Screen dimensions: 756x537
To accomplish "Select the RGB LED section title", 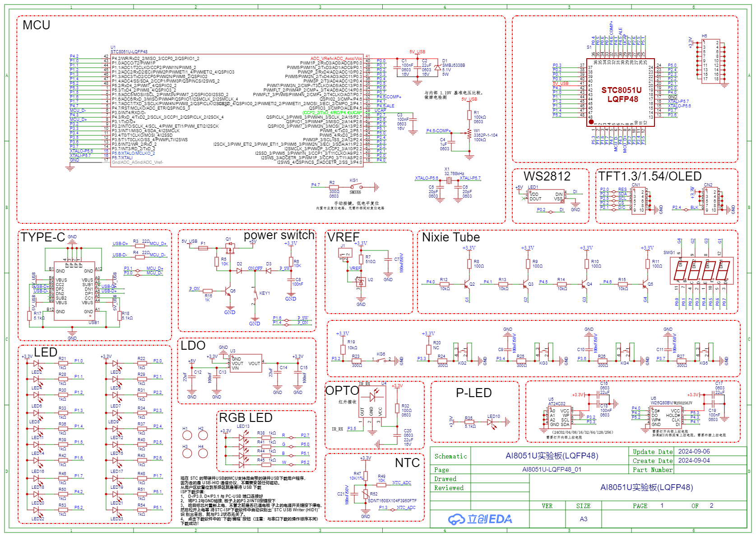I will [x=246, y=418].
